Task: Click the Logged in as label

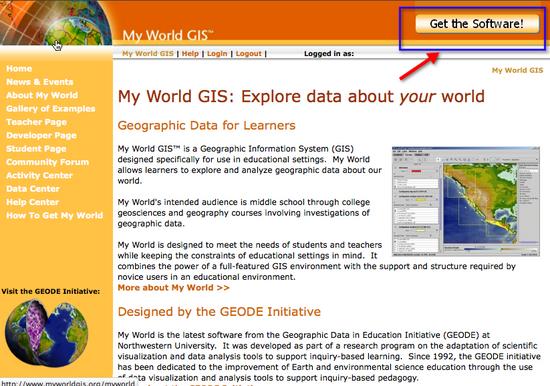Action: (x=329, y=54)
